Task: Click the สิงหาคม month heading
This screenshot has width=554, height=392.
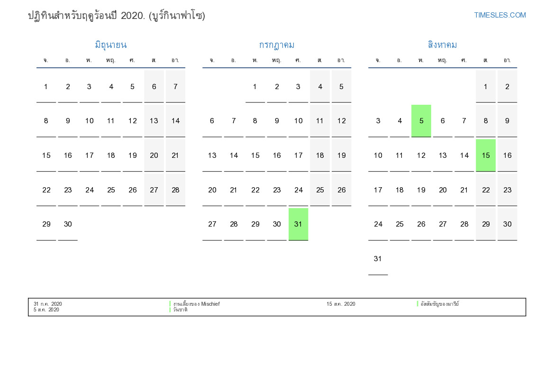Action: point(442,45)
